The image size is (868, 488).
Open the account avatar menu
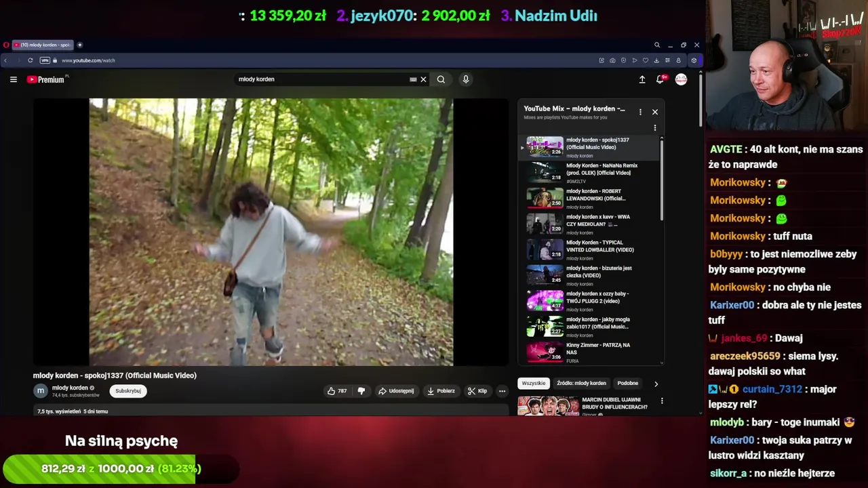[x=681, y=79]
